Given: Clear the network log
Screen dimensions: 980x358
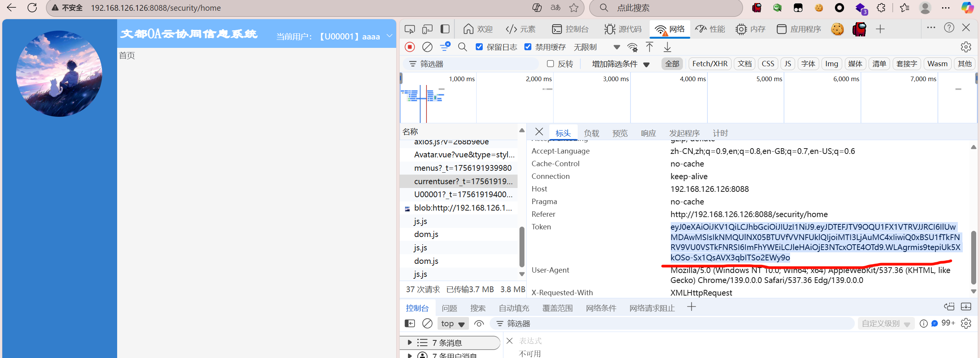Looking at the screenshot, I should tap(427, 47).
